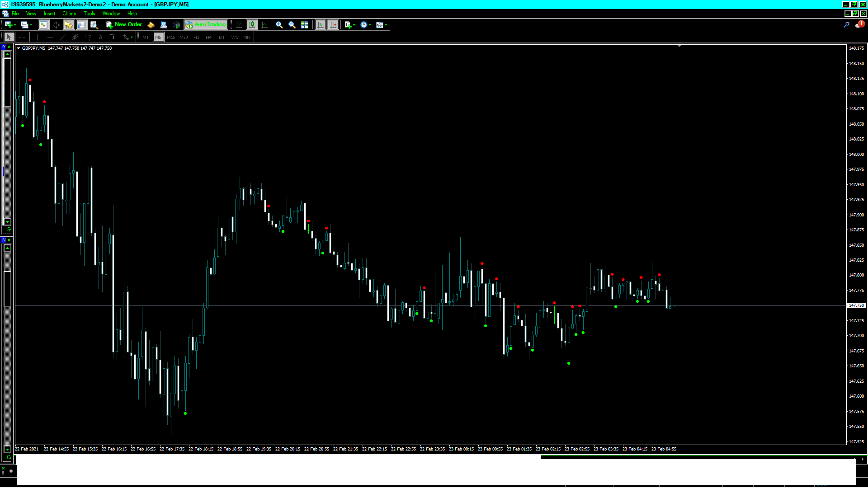Switch to the candlestick chart type
Viewport: 868px width, 488px height.
point(252,25)
